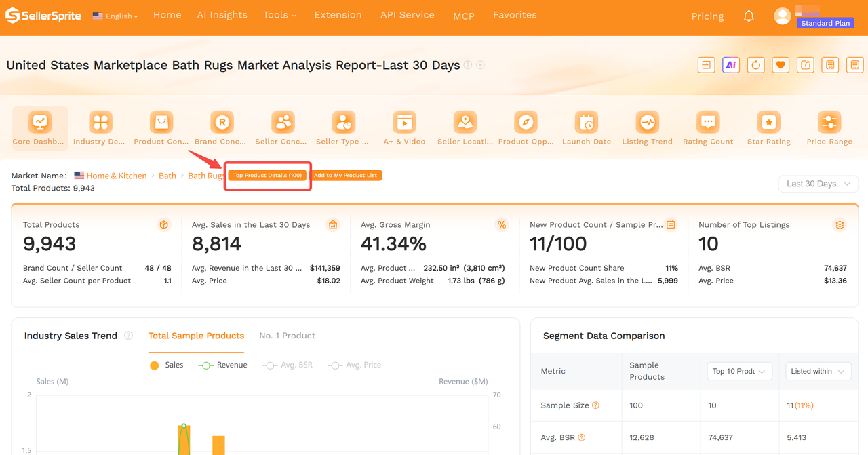868x455 pixels.
Task: Open the Product Opportunity compass icon
Action: click(526, 122)
